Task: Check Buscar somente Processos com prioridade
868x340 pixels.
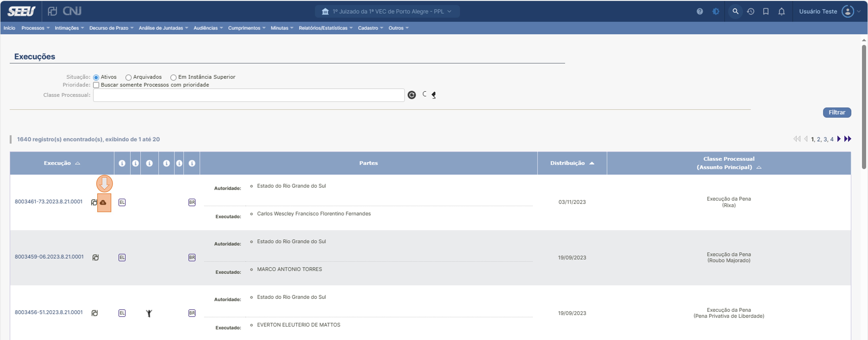Action: (96, 85)
